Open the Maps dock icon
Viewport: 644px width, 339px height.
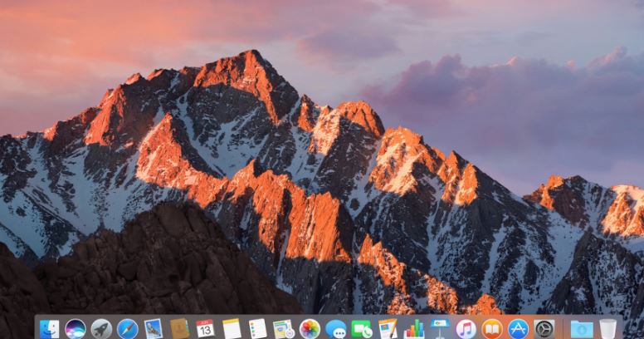(283, 329)
